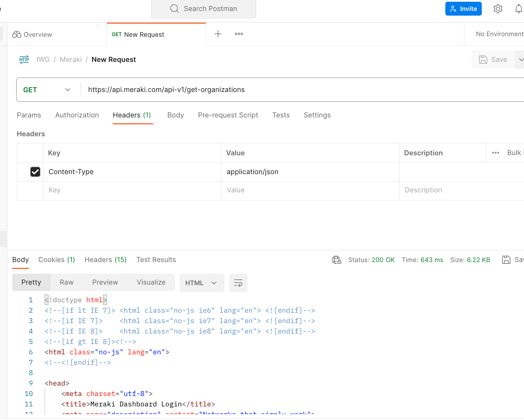Switch to the Authorization tab
Screen dimensions: 524x420
click(x=77, y=115)
